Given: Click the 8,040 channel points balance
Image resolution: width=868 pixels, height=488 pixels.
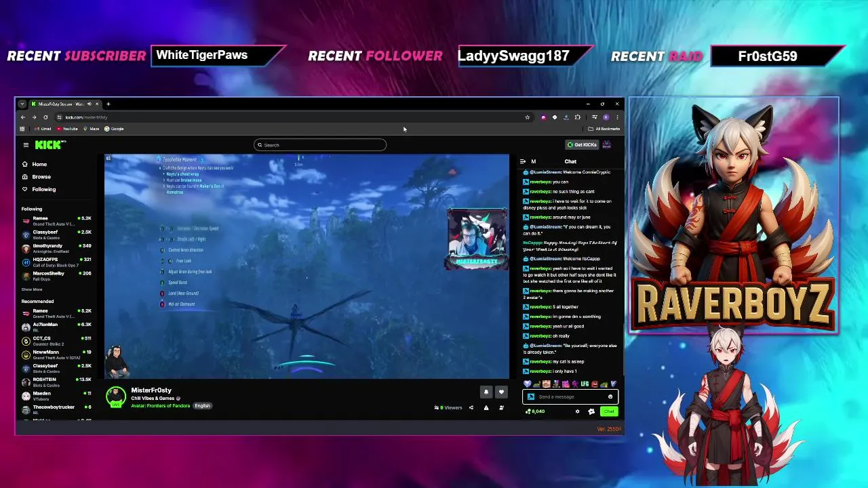Looking at the screenshot, I should [536, 411].
